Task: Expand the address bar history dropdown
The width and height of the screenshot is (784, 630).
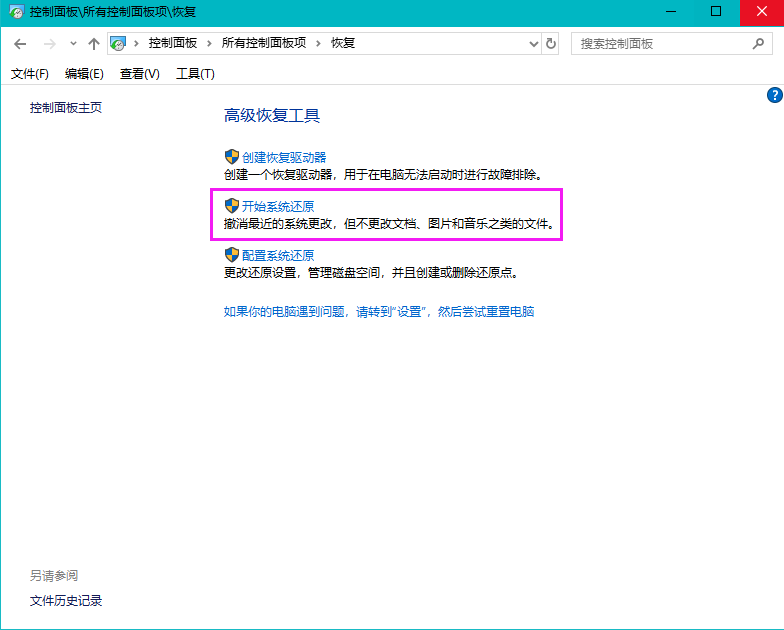Action: [532, 44]
